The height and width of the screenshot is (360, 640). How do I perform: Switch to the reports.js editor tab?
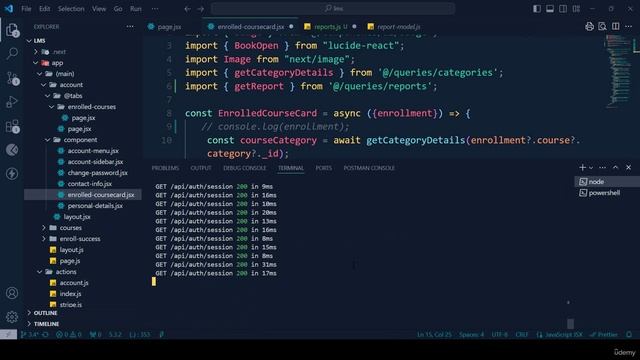pos(330,27)
